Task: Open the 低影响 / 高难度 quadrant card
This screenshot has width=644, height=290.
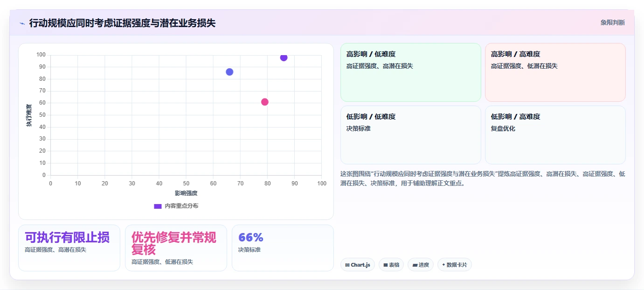Action: [555, 135]
